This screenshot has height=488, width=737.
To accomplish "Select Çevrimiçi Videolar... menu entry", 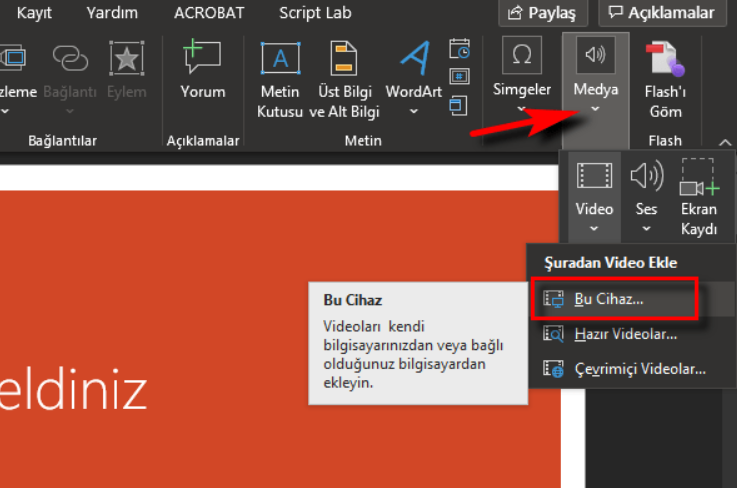I will tap(631, 369).
